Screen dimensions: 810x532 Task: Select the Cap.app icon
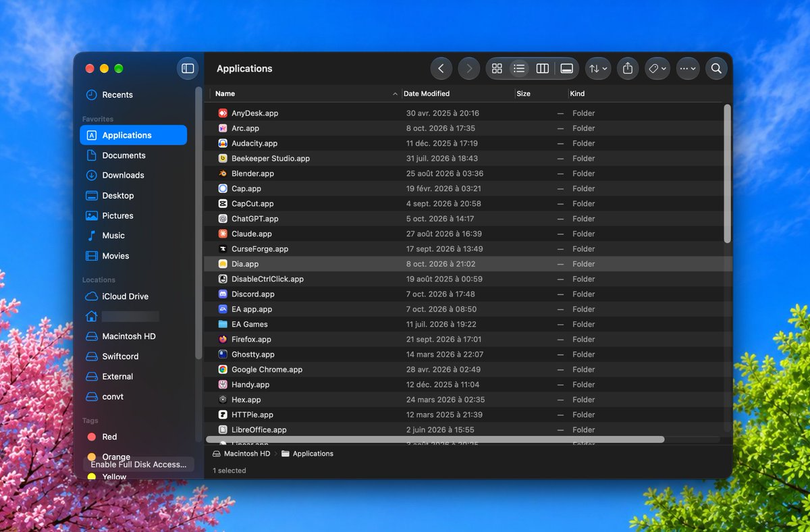coord(223,188)
